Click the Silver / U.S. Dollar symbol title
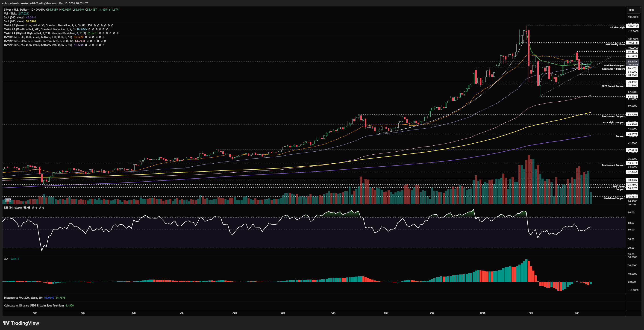The image size is (644, 330). pos(16,9)
